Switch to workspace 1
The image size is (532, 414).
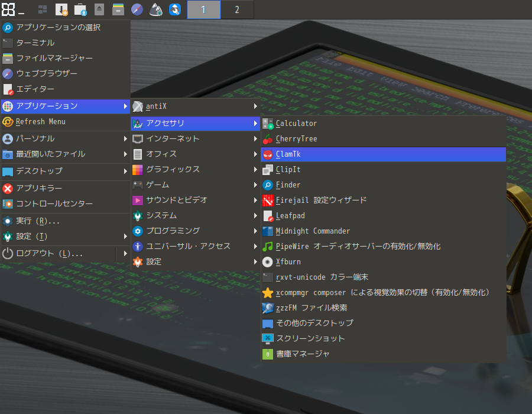pos(203,9)
